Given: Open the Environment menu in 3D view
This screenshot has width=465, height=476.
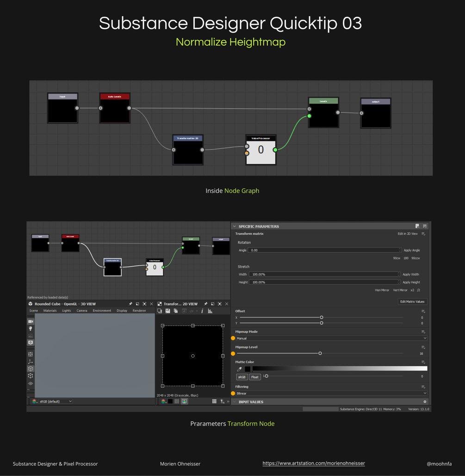Looking at the screenshot, I should click(102, 311).
